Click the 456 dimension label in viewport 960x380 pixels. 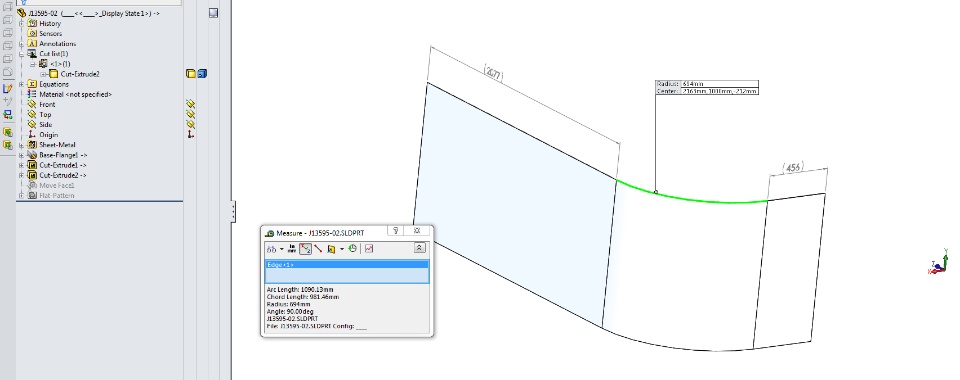(x=793, y=168)
